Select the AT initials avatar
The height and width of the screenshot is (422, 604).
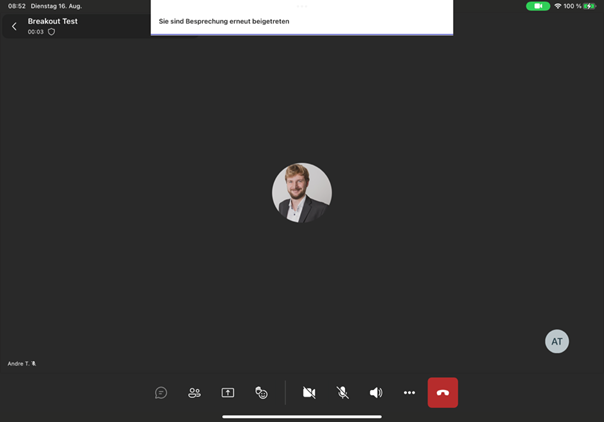(x=557, y=341)
